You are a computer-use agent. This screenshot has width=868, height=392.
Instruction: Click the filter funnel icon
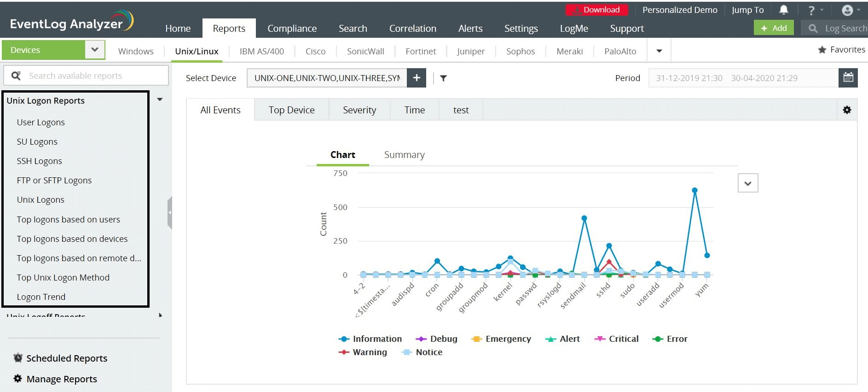(x=443, y=78)
